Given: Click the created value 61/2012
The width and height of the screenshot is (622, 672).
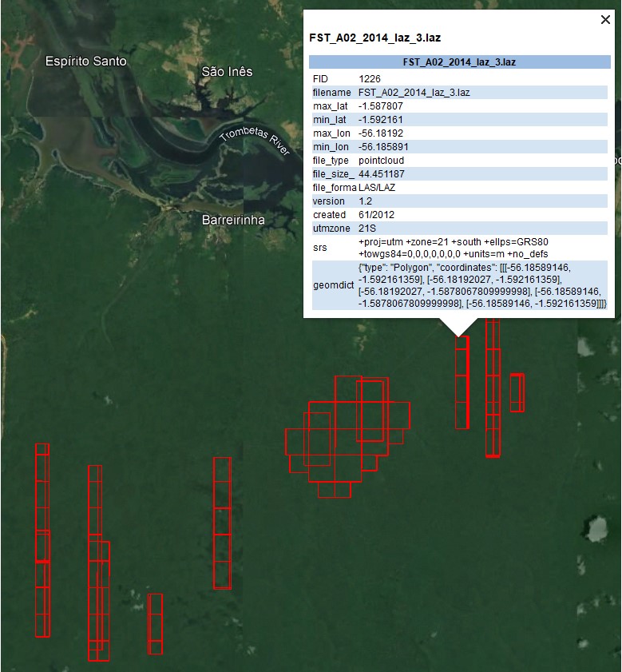Looking at the screenshot, I should click(375, 214).
